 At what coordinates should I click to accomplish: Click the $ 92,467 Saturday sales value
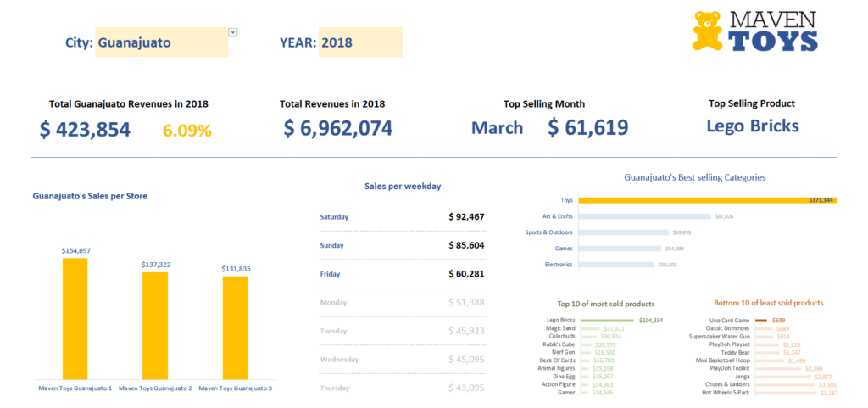click(x=467, y=216)
